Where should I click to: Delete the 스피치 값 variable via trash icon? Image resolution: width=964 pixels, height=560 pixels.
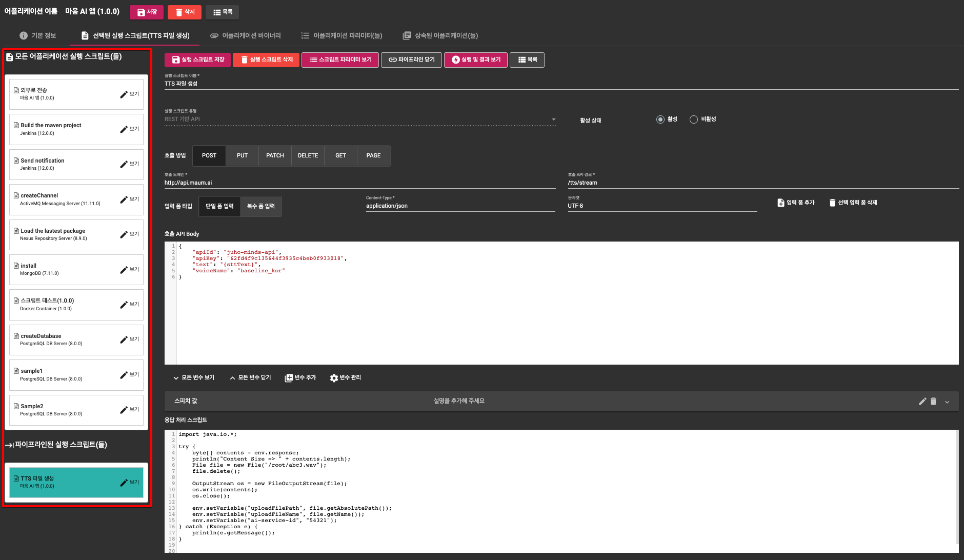pyautogui.click(x=933, y=401)
